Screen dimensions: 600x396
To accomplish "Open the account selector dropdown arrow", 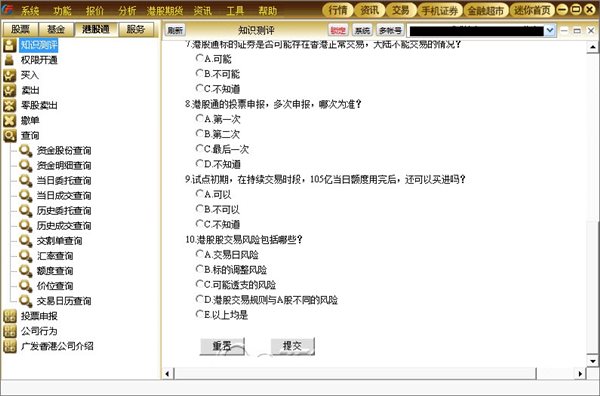I will pyautogui.click(x=550, y=31).
